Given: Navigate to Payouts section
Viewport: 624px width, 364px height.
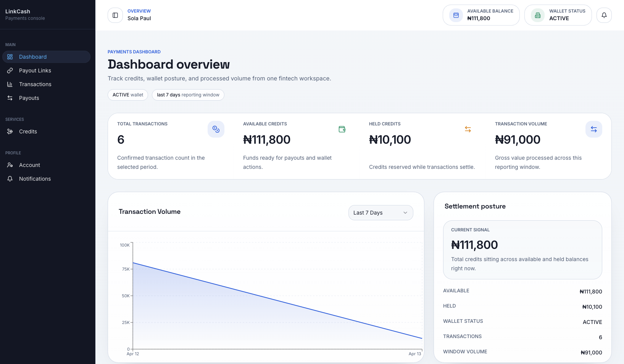Looking at the screenshot, I should pyautogui.click(x=29, y=98).
